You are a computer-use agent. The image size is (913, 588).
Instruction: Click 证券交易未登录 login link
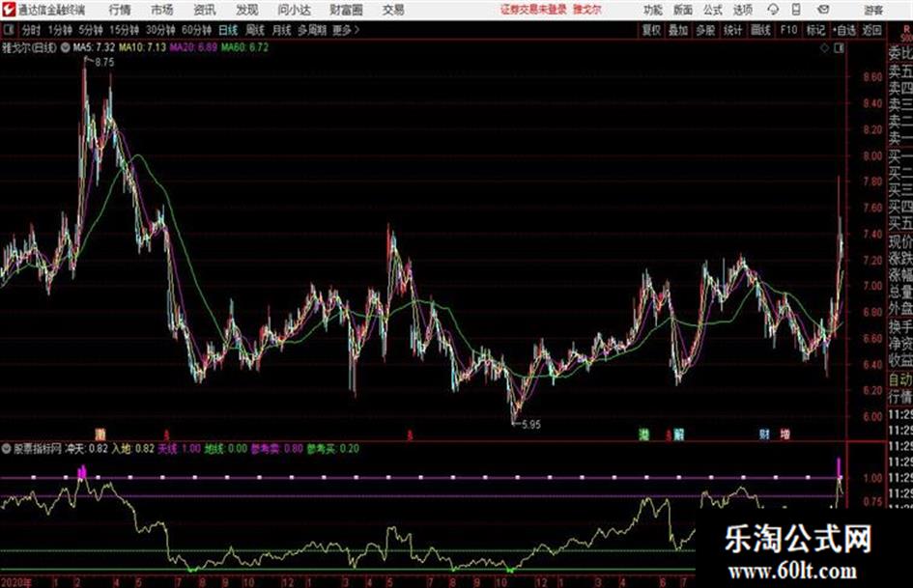click(533, 10)
